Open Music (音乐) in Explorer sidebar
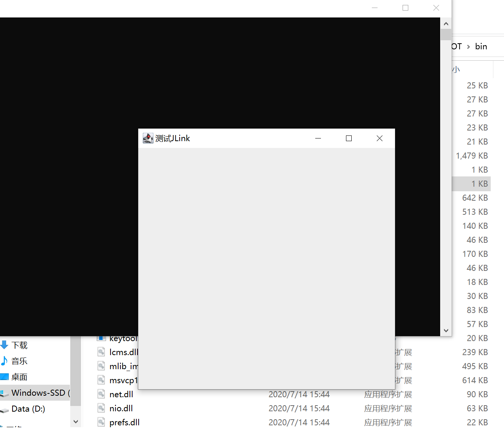 click(19, 361)
